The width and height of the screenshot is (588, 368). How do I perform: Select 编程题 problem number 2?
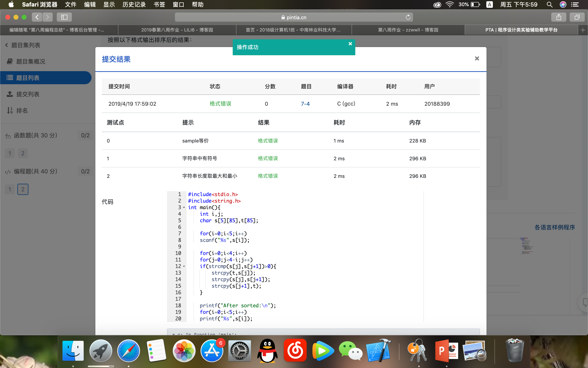tap(23, 189)
